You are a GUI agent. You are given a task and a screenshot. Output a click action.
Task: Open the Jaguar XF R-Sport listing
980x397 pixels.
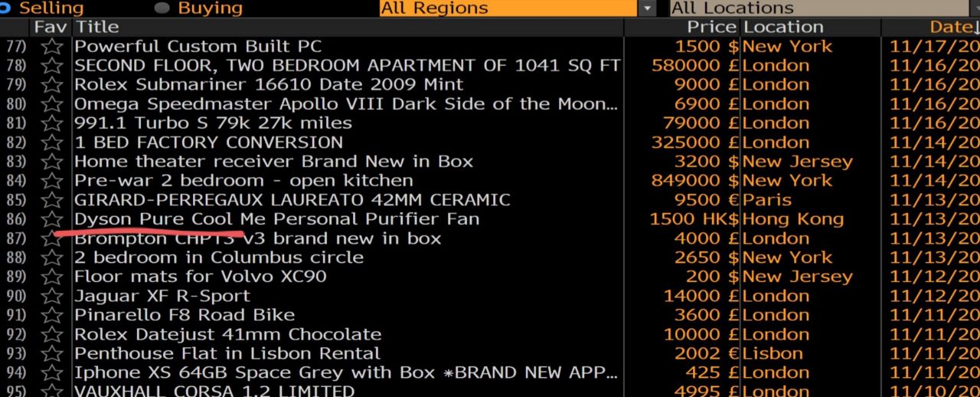pyautogui.click(x=162, y=296)
